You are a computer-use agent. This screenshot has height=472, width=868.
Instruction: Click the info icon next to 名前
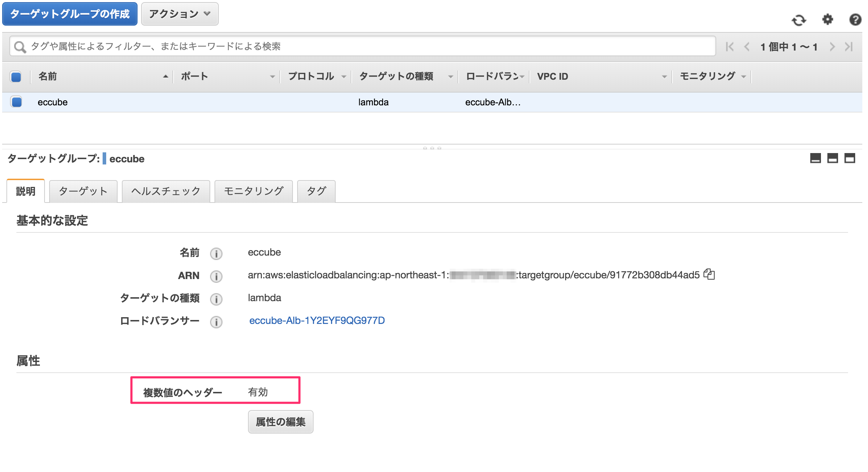click(216, 253)
